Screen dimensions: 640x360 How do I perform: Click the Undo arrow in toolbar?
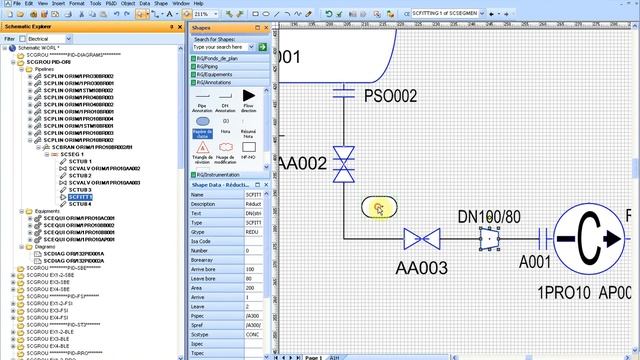click(x=117, y=14)
